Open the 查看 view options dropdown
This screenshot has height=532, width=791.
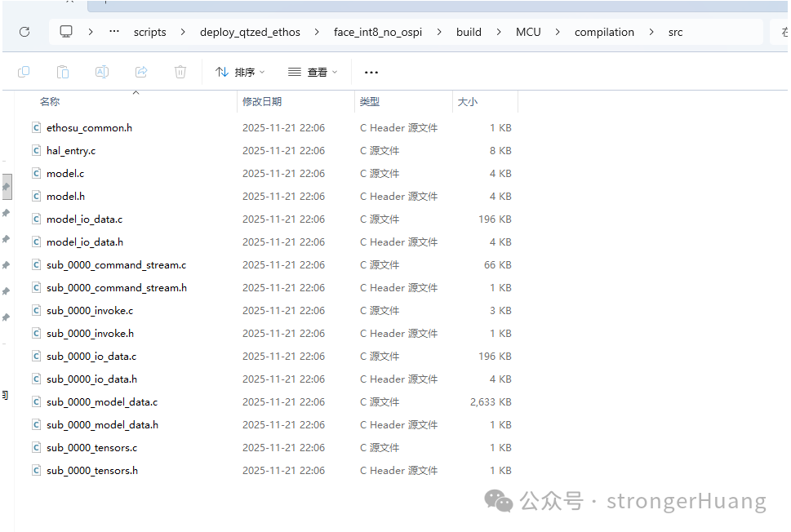point(313,72)
